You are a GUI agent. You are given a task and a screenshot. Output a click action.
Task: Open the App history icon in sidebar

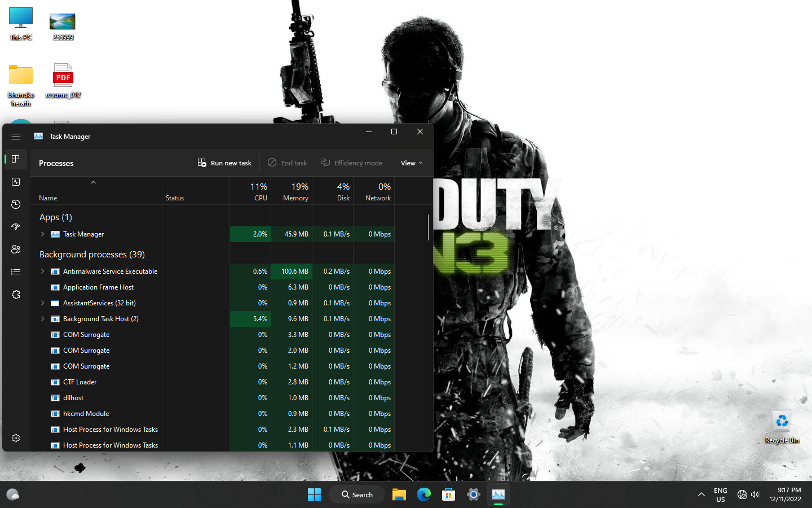16,204
